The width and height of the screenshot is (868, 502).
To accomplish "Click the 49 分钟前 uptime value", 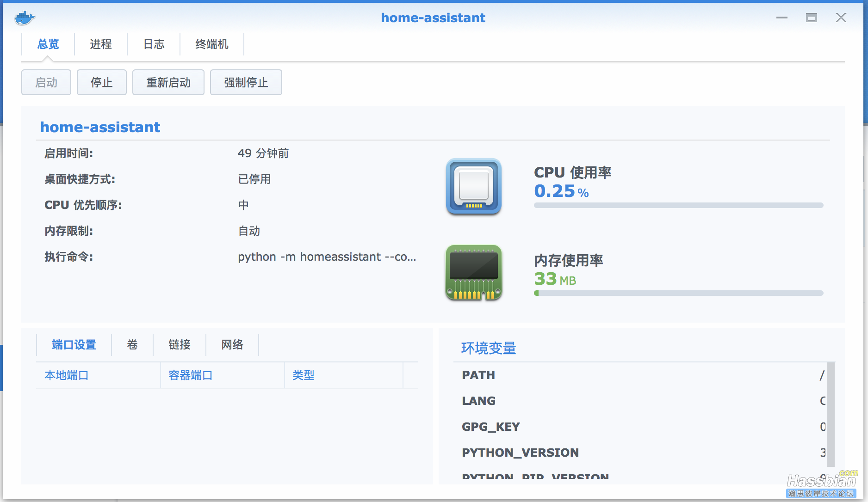I will click(263, 153).
